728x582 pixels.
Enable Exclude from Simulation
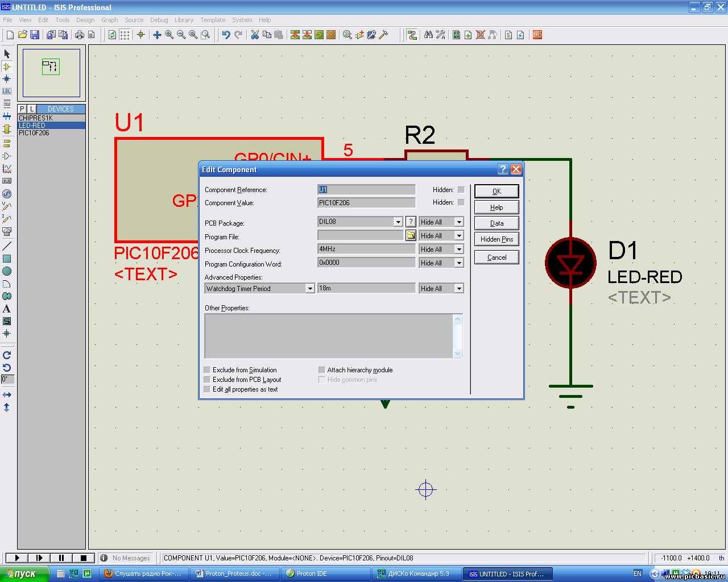coord(207,370)
